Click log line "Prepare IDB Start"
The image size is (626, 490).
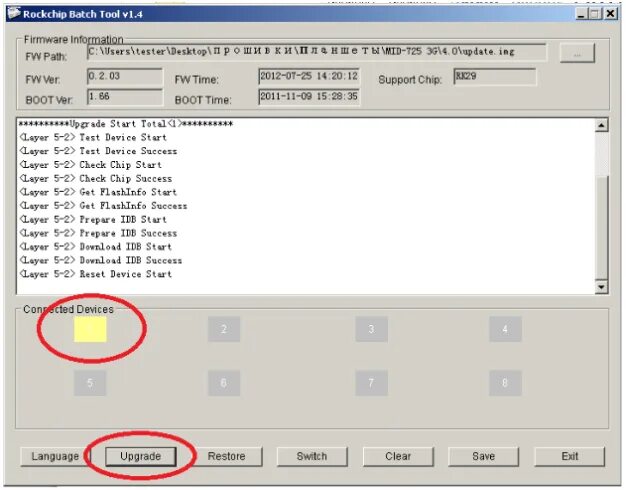click(x=93, y=219)
